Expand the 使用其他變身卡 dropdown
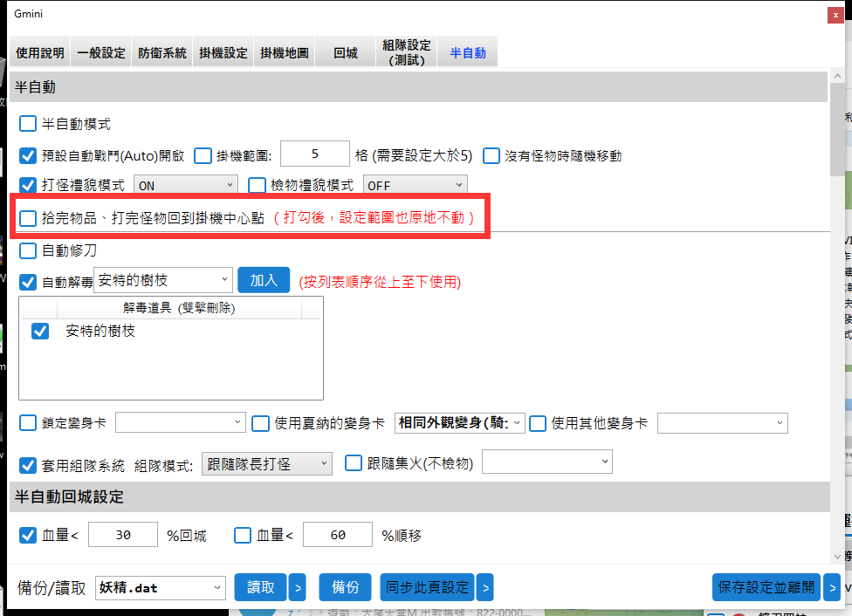 pos(723,422)
